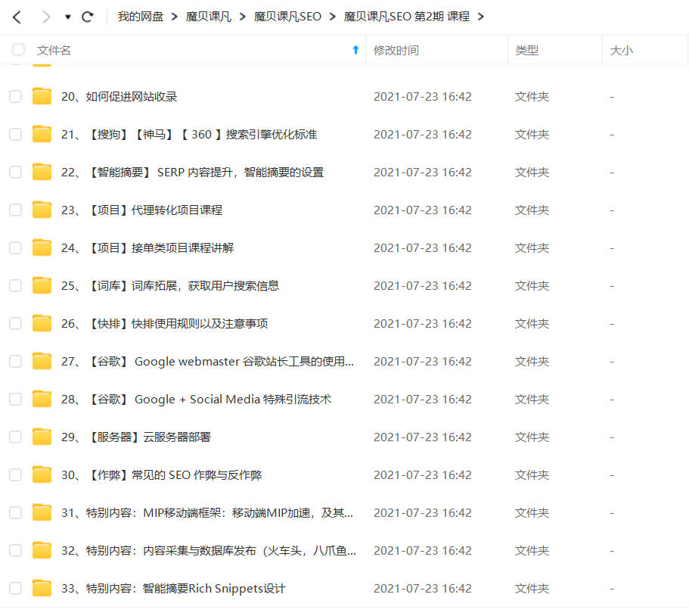Tick the select-all checkbox in the header
This screenshot has width=689, height=616.
click(18, 50)
